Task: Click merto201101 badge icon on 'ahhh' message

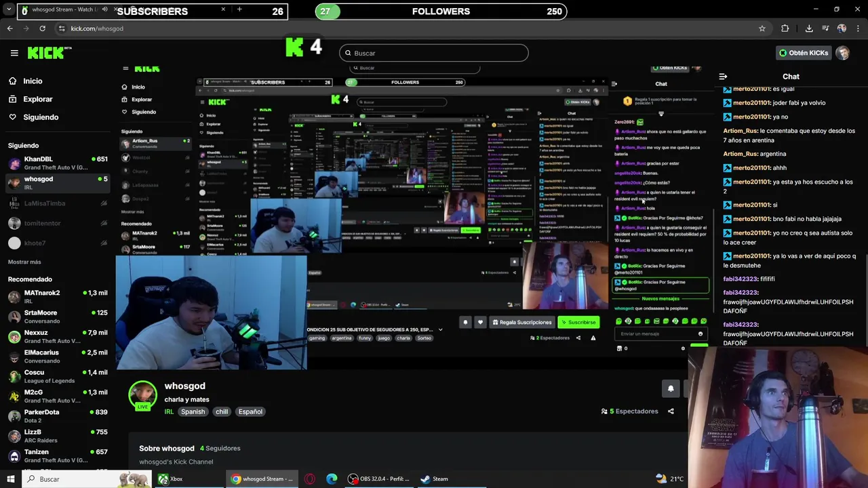Action: click(x=728, y=168)
